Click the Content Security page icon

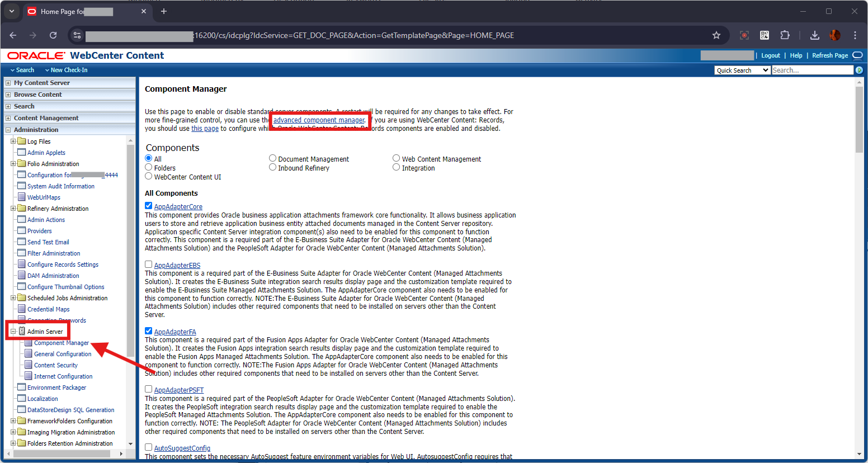click(29, 365)
